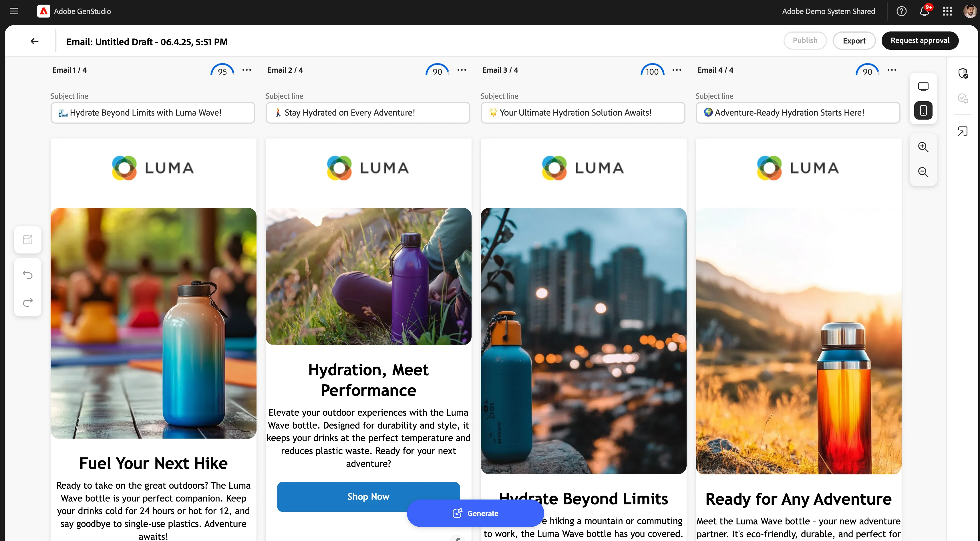980x541 pixels.
Task: Redo the last change
Action: click(x=28, y=302)
